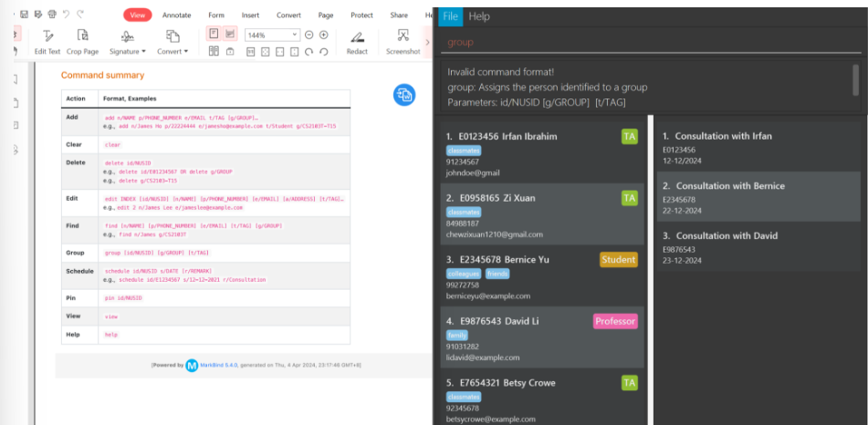Toggle cover page view icon
Viewport: 868px width, 425px height.
click(230, 51)
